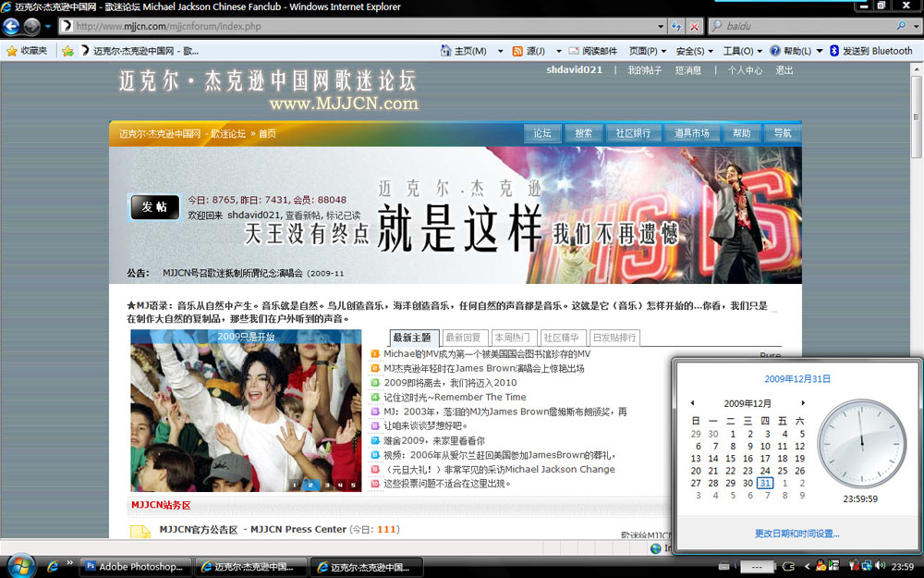Open topic 'Michael的MV成为第一个被美国国会图书馆珍存的MV'
Viewport: 924px width, 578px height.
(x=487, y=354)
